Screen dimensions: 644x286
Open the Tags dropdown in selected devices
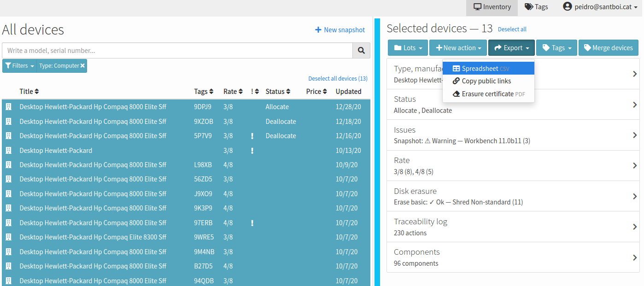556,48
